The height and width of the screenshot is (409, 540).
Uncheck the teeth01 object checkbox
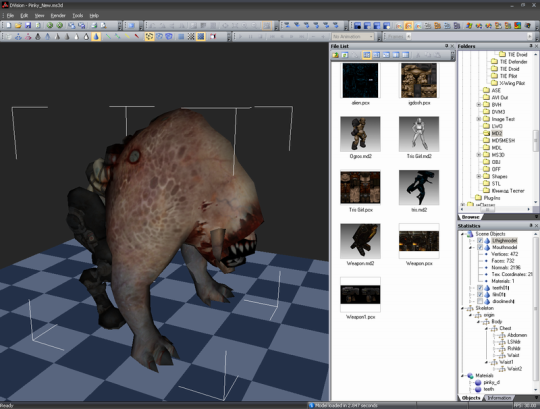point(480,288)
